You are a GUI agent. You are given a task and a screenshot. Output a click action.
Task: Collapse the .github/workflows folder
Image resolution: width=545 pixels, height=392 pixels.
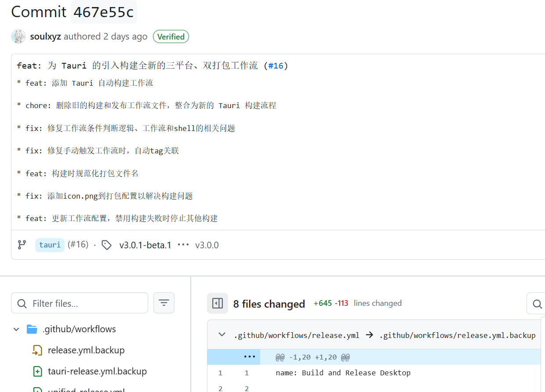coord(17,329)
